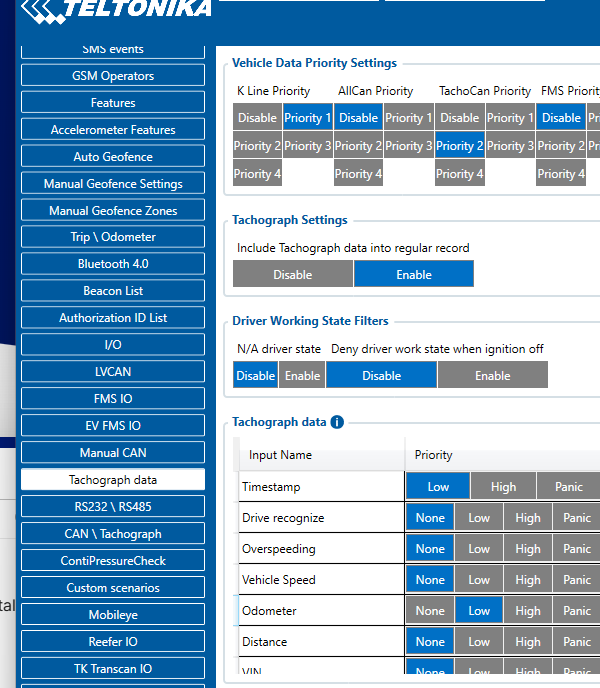Open Trip \ Odometer section

coord(113,237)
